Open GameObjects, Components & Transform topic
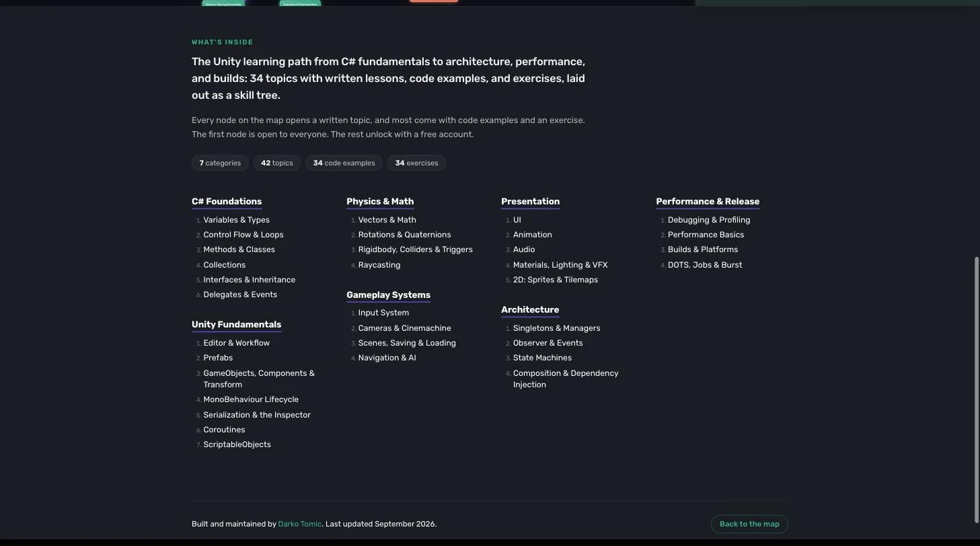 pos(259,379)
